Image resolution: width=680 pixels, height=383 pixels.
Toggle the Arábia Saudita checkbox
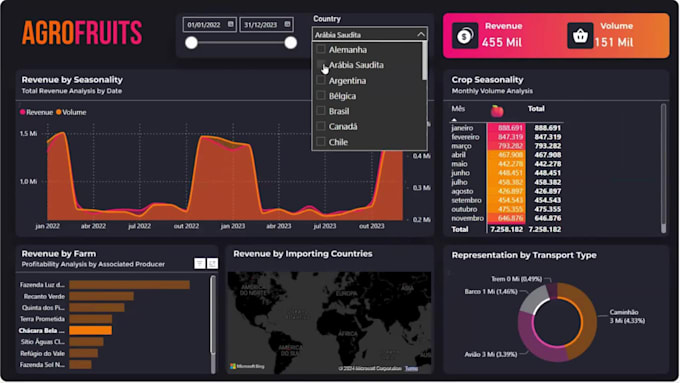click(x=321, y=65)
